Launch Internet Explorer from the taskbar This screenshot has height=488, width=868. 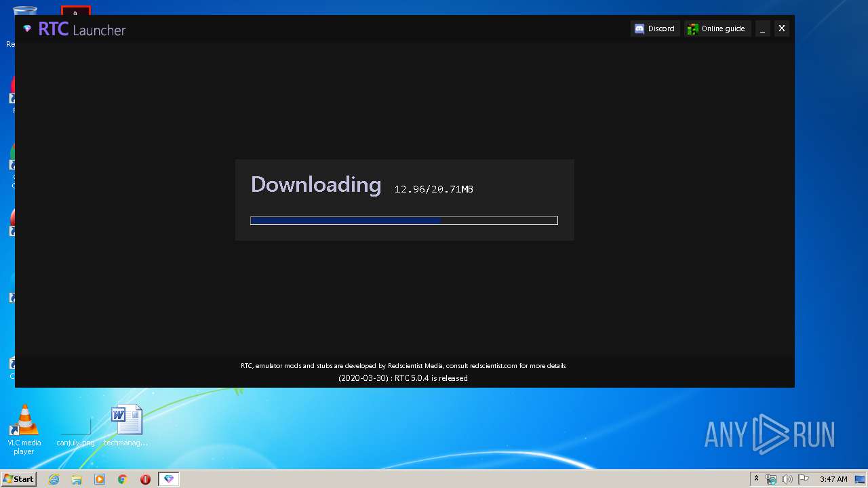[x=54, y=479]
